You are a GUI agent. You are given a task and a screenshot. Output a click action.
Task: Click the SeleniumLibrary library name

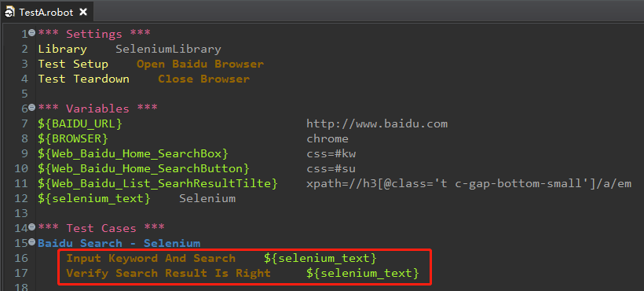tap(168, 50)
